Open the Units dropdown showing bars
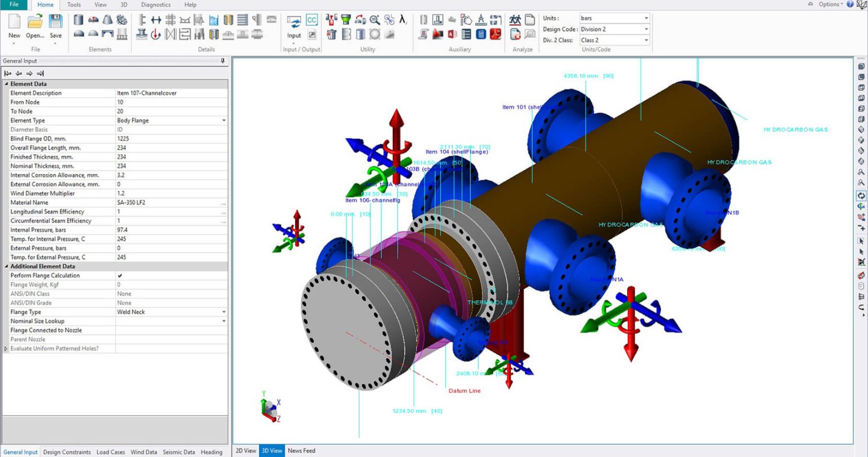 point(646,18)
